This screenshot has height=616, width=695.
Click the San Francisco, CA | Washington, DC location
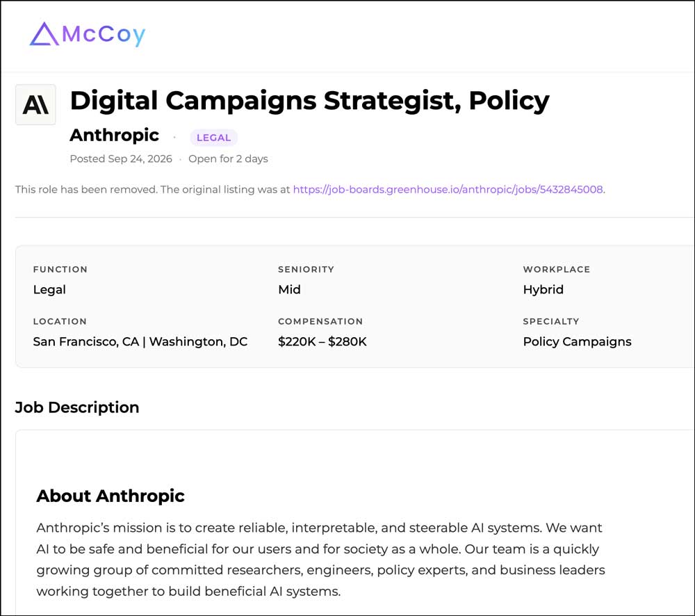click(x=140, y=341)
